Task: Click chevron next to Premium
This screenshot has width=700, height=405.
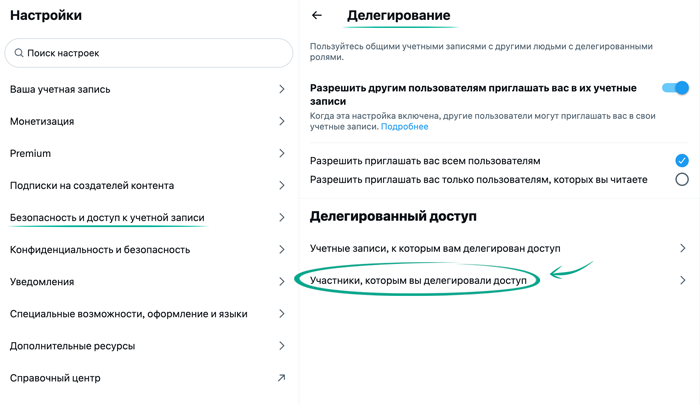Action: (x=281, y=153)
